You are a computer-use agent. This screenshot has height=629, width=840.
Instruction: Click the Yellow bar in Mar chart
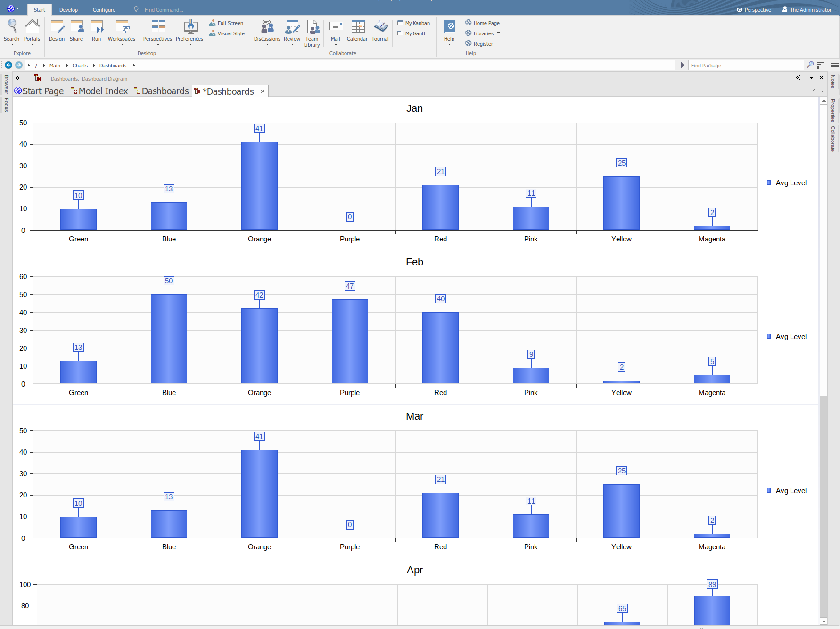[x=621, y=511]
